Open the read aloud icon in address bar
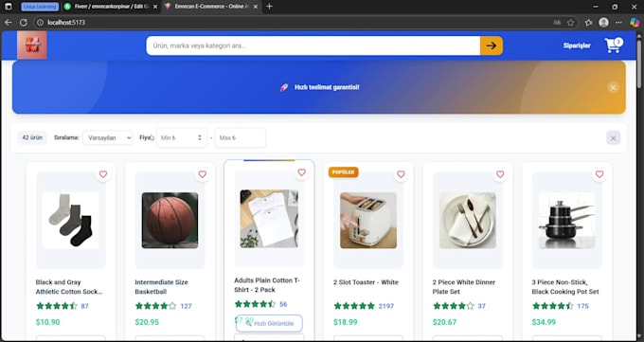 pyautogui.click(x=557, y=23)
